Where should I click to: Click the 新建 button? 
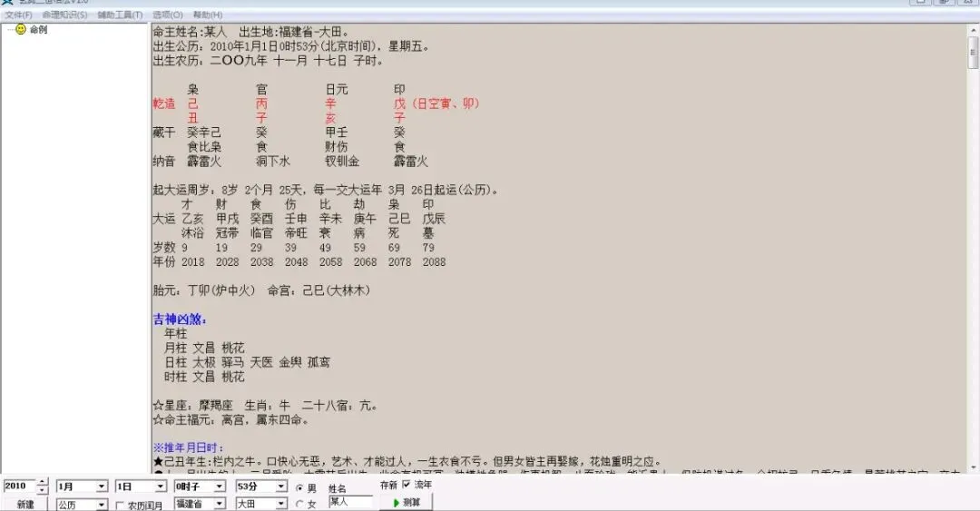coord(25,504)
